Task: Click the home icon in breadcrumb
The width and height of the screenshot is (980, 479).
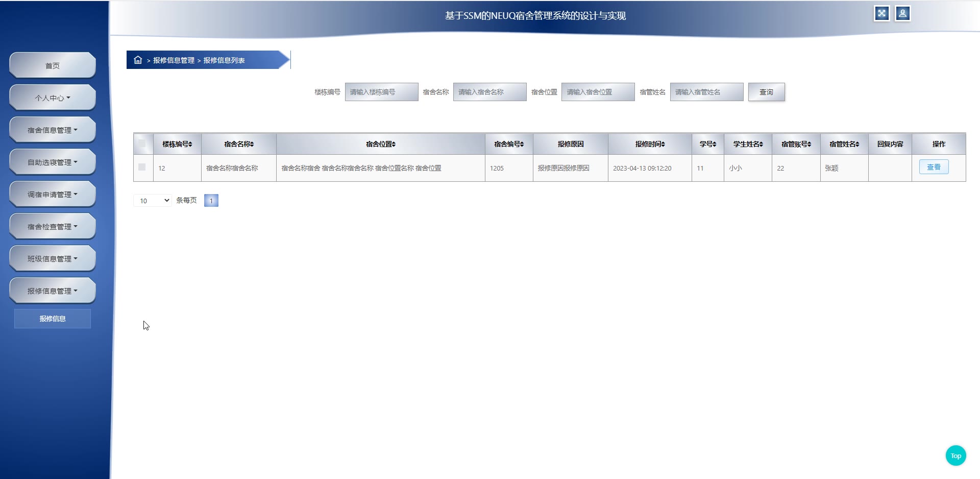Action: [138, 60]
